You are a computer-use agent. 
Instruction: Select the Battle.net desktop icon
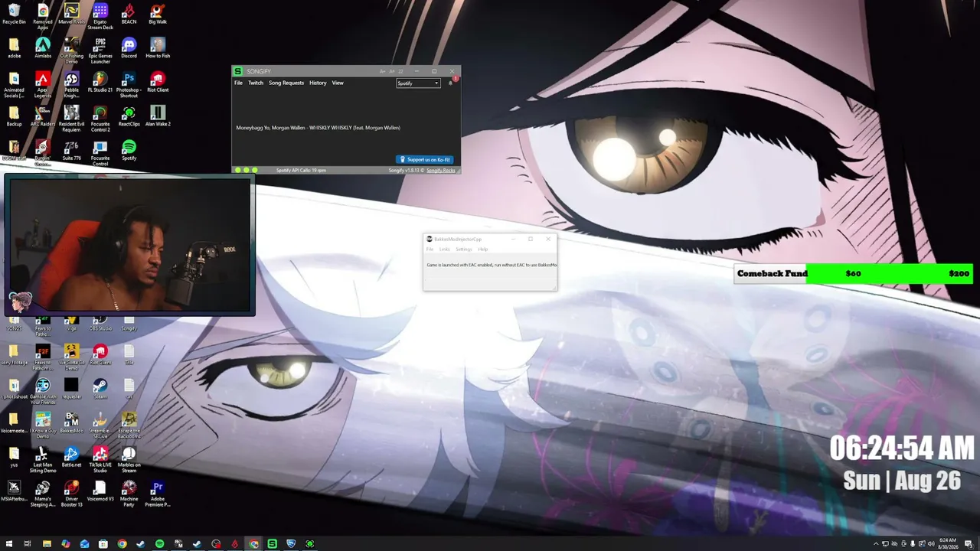(x=71, y=456)
